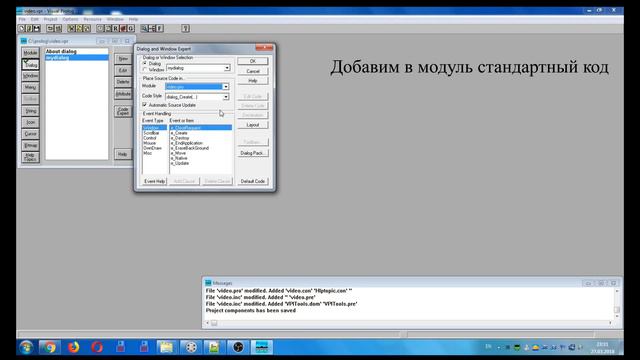Click the question mark help toolbar icon
Image resolution: width=640 pixels, height=360 pixels.
click(x=185, y=28)
